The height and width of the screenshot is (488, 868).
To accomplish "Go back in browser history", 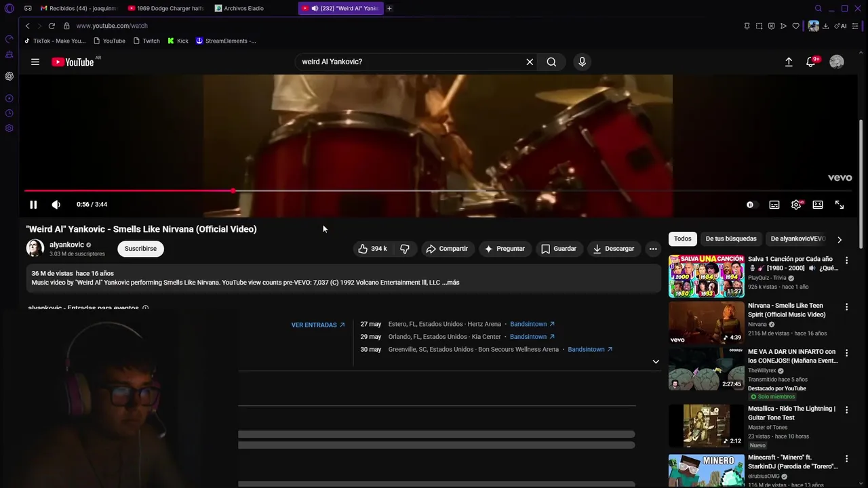I will pyautogui.click(x=27, y=26).
